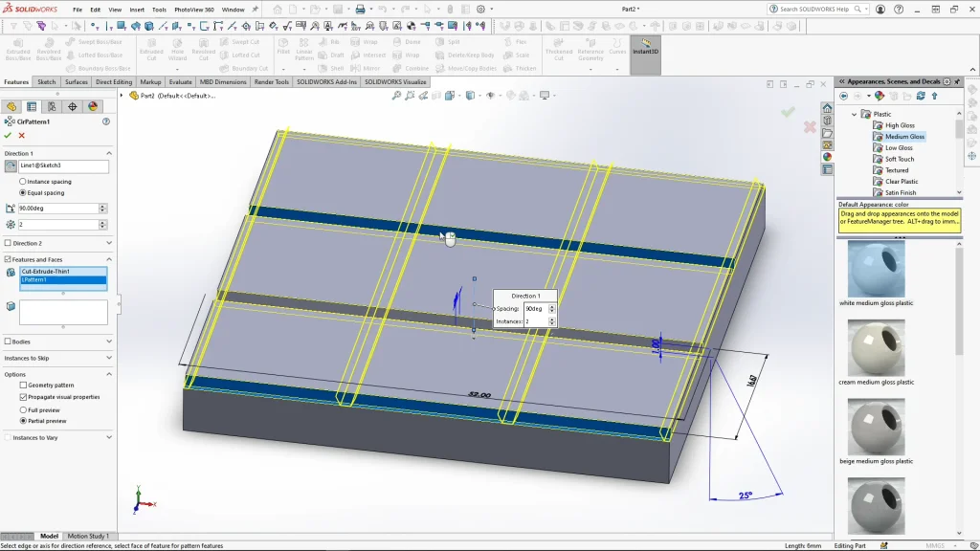This screenshot has width=980, height=551.
Task: Cancel the pattern with the red X
Action: click(x=22, y=136)
